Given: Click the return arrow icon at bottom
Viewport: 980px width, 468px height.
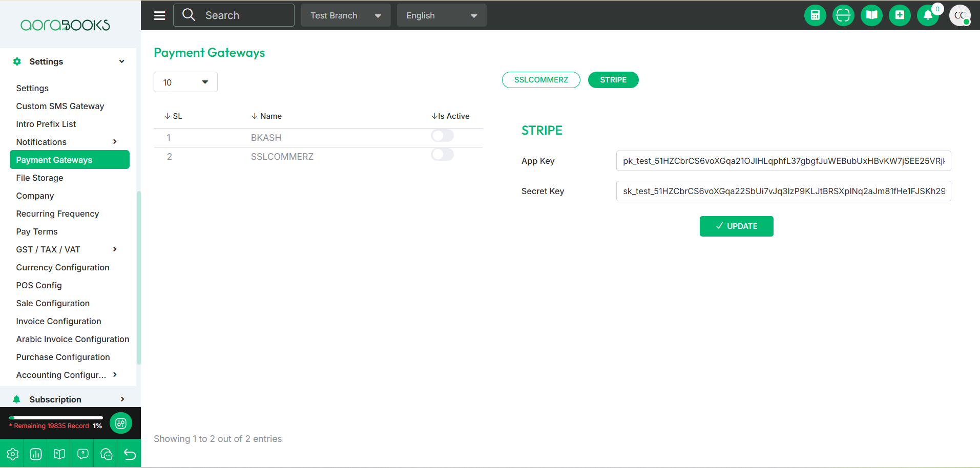Looking at the screenshot, I should tap(130, 454).
